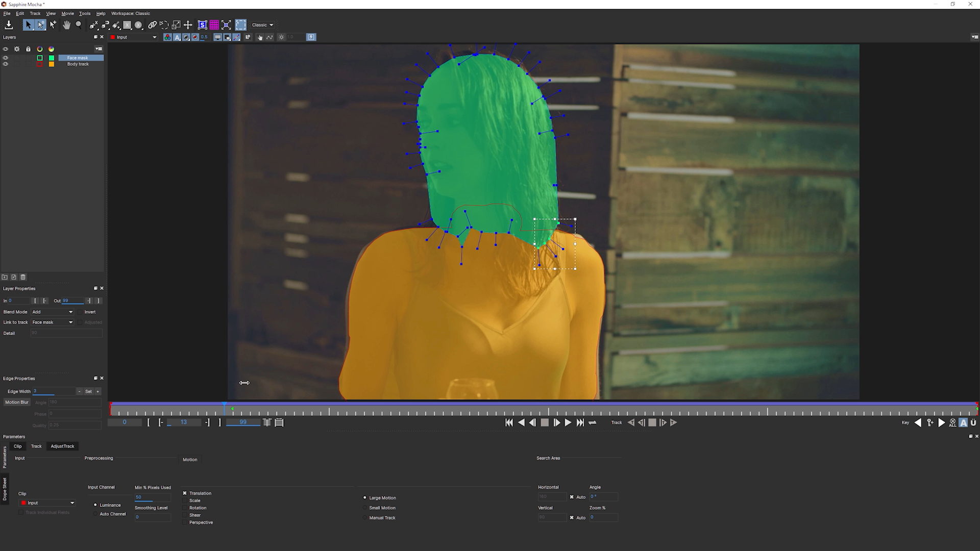Viewport: 980px width, 551px height.
Task: Switch to the AdjustTrack tab
Action: (x=62, y=446)
